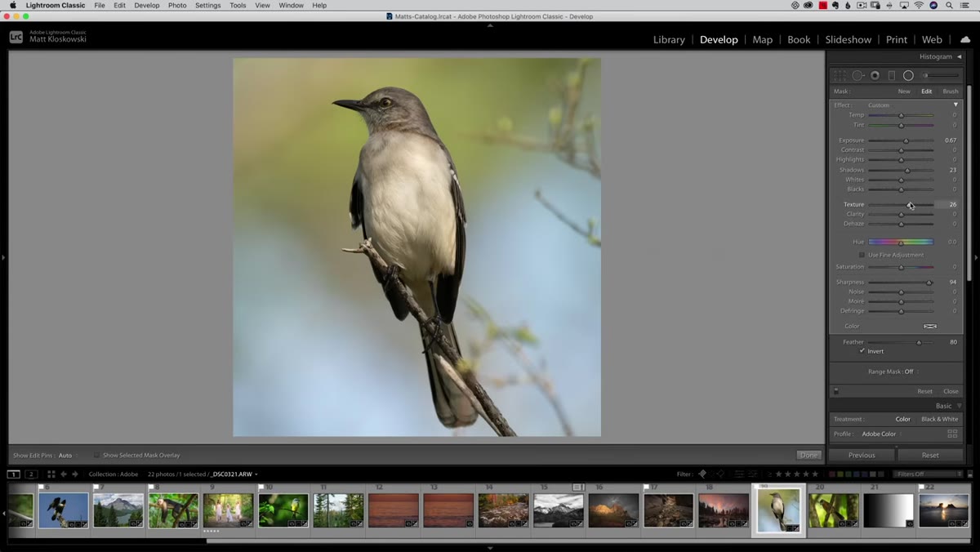Select the gradient thumbnail number 21
The image size is (980, 552).
pos(889,510)
